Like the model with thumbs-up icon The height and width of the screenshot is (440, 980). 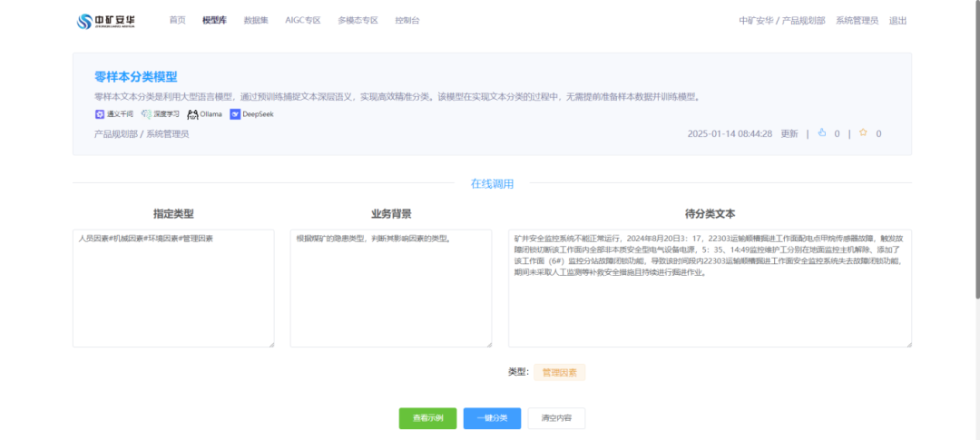[x=822, y=133]
